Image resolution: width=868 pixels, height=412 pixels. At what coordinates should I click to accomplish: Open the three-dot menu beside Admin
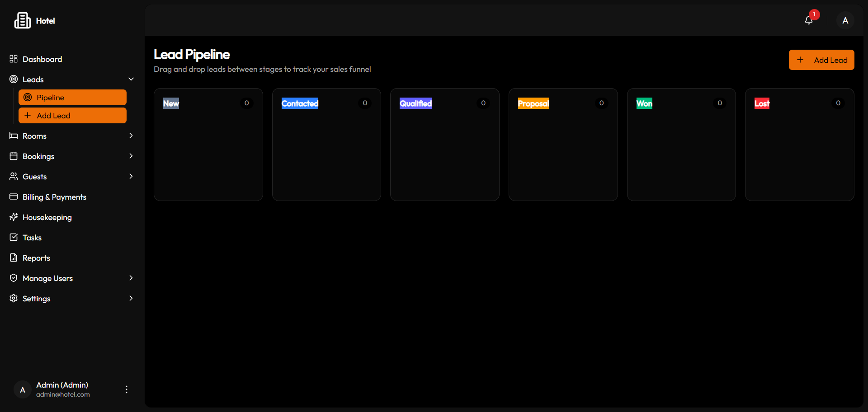pyautogui.click(x=127, y=389)
